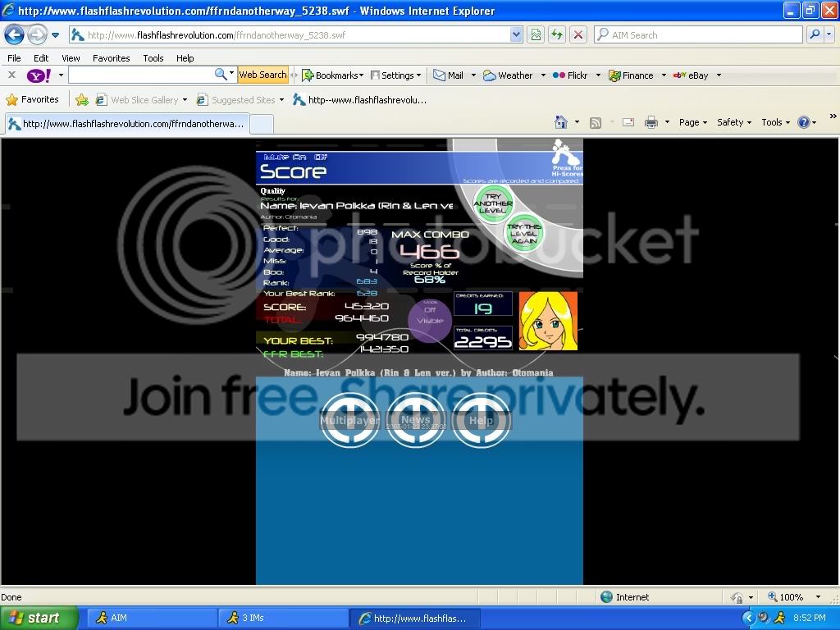
Task: Open the Tools menu in menu bar
Action: pos(153,58)
